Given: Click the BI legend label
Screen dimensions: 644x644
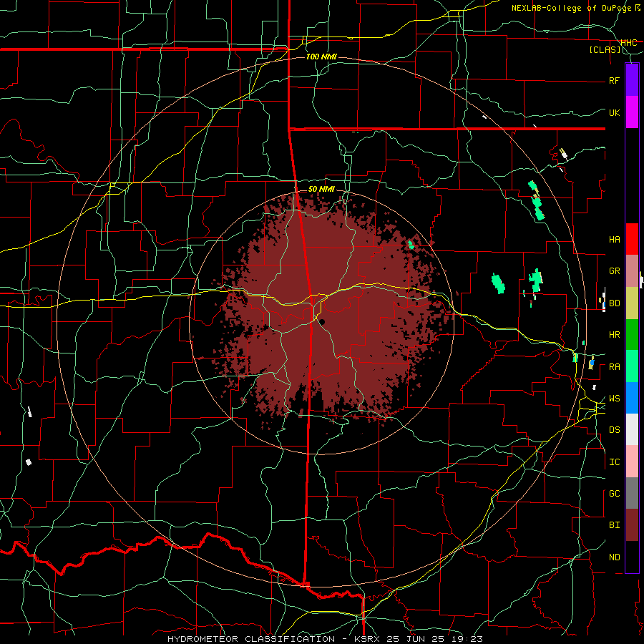Looking at the screenshot, I should coord(614,525).
